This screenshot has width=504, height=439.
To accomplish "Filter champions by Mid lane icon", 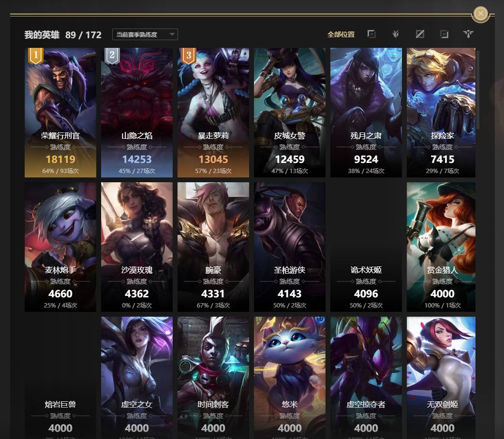I will tap(420, 34).
